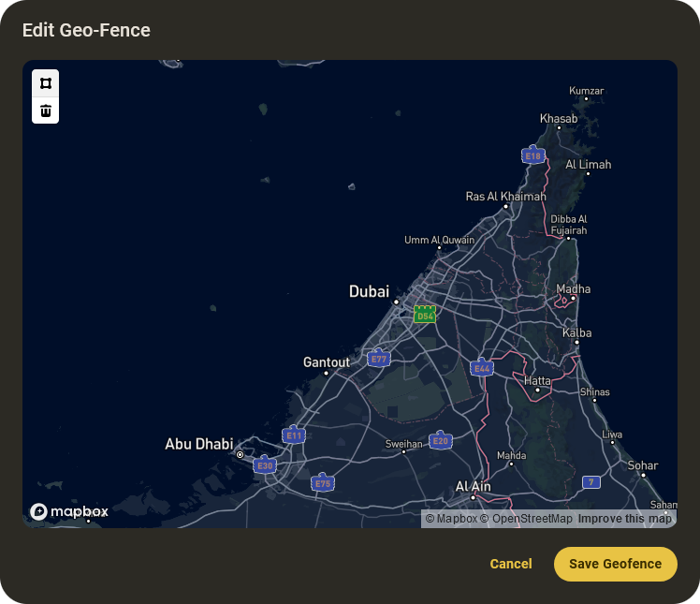Viewport: 700px width, 604px height.
Task: Click the green D54 road shield
Action: click(425, 315)
